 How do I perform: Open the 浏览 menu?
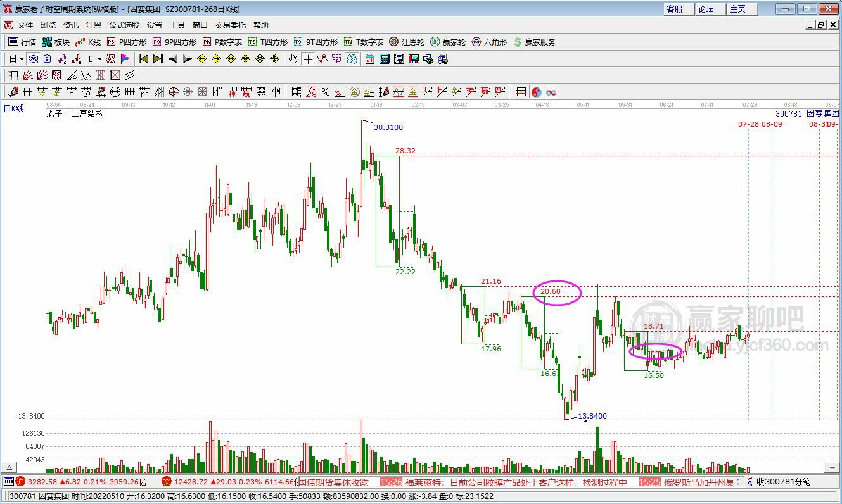48,25
